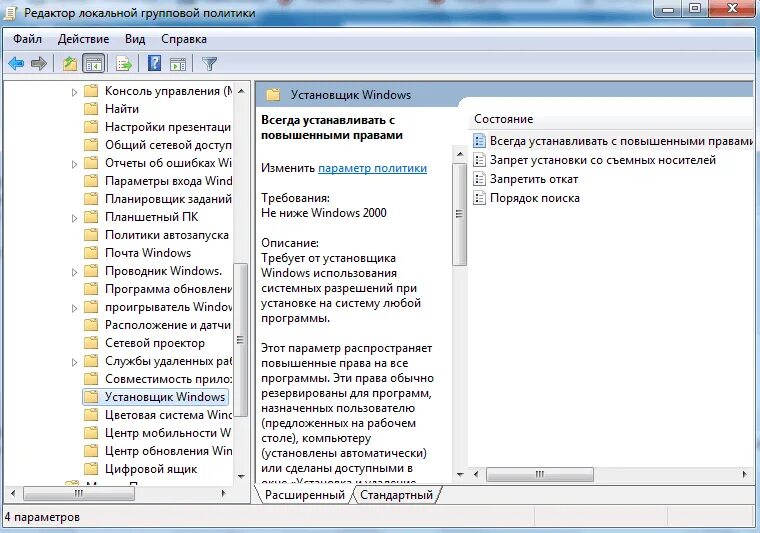Click the tree pane scroll-up arrow
The image size is (760, 533).
tap(241, 91)
